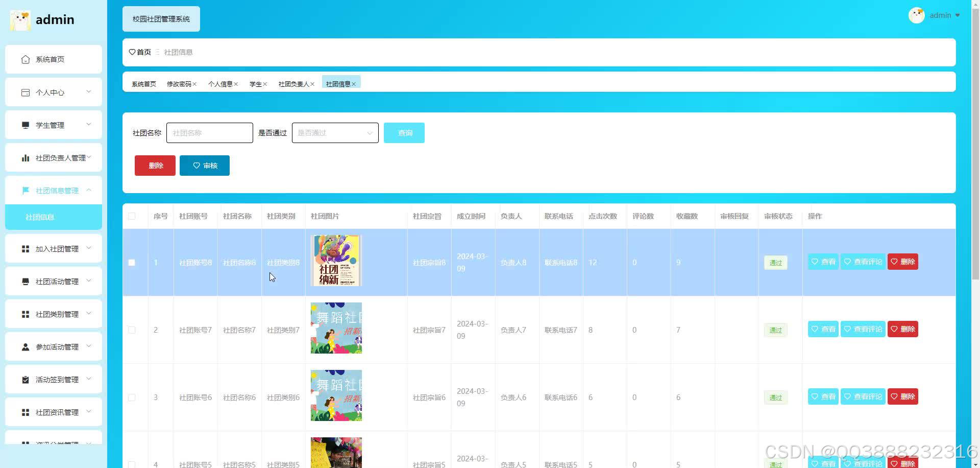Click the bar chart icon beside 社团负责人管理
Screen dimensions: 980x468
click(26, 158)
